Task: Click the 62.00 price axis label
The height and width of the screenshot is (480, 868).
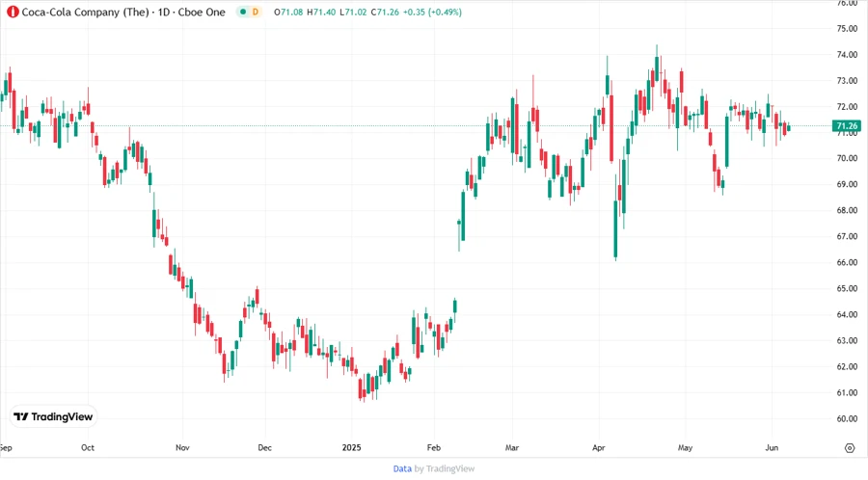Action: [x=847, y=366]
